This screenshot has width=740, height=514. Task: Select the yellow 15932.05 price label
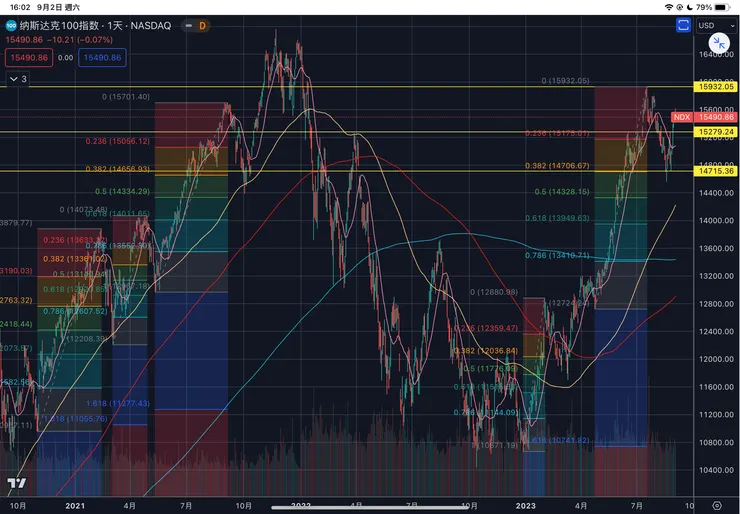(x=716, y=87)
